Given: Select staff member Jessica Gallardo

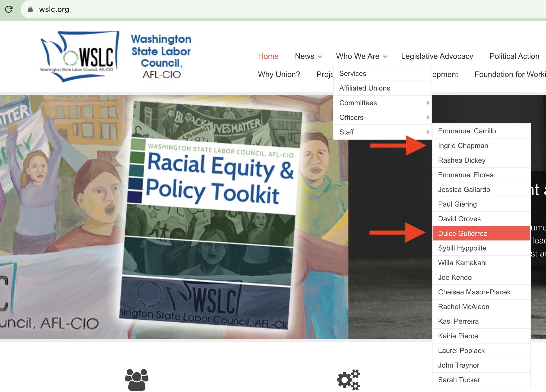Looking at the screenshot, I should (x=481, y=189).
